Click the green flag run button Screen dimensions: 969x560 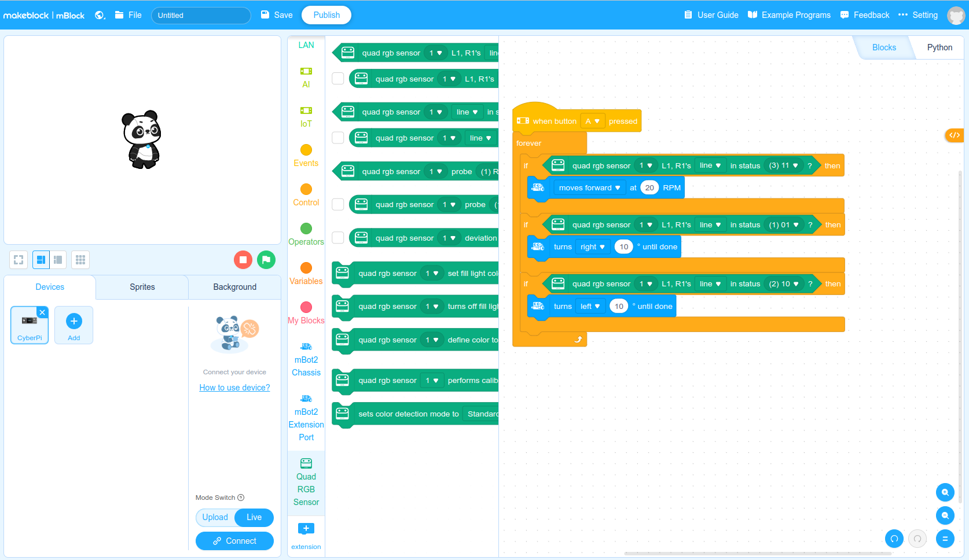click(x=266, y=260)
